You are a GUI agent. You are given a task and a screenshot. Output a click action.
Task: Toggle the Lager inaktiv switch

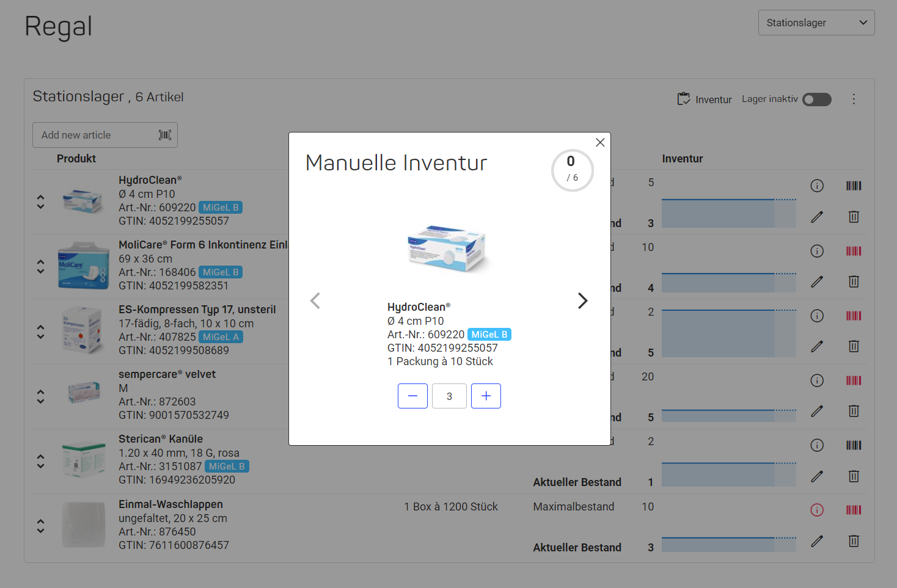(817, 99)
